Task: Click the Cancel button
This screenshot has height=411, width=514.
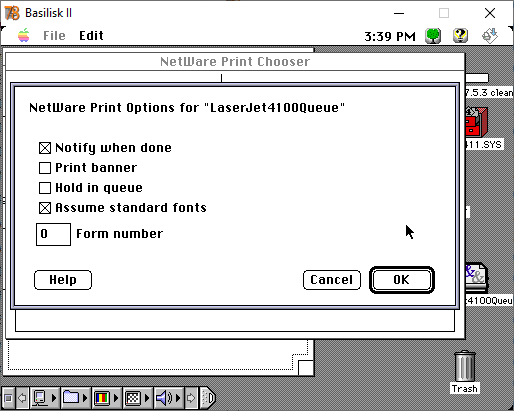Action: click(x=332, y=280)
